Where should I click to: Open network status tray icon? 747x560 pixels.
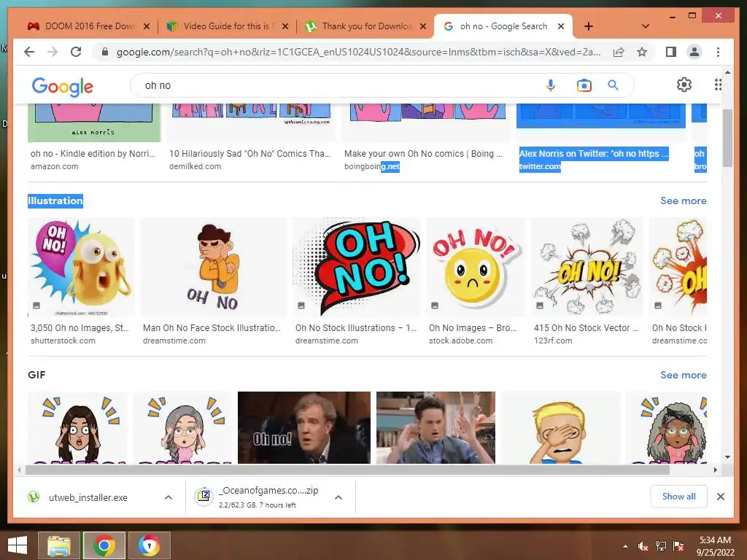[661, 546]
